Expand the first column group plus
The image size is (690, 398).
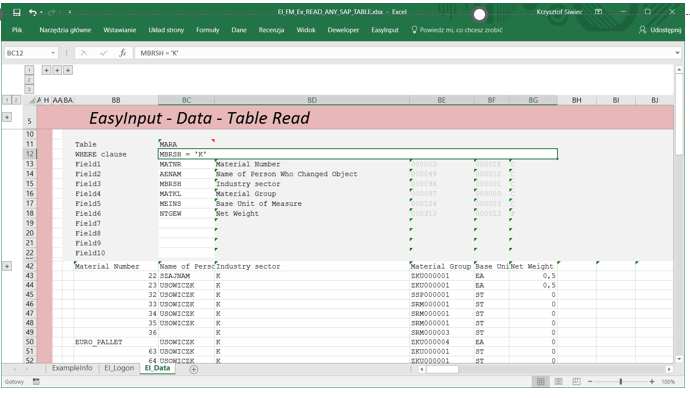46,70
